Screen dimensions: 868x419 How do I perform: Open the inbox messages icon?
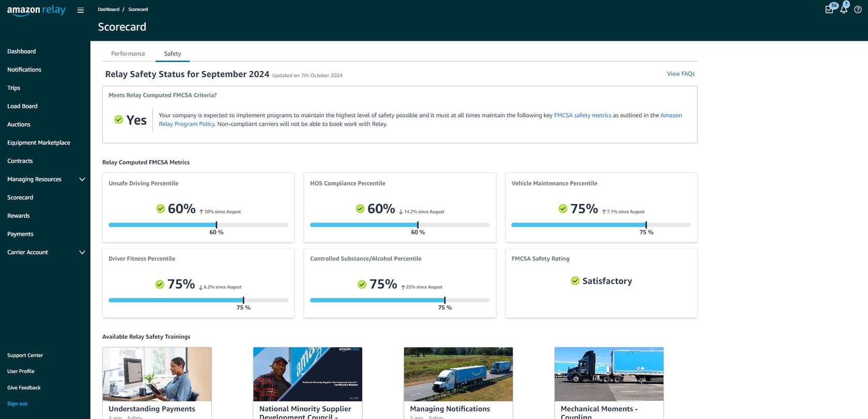click(x=829, y=9)
